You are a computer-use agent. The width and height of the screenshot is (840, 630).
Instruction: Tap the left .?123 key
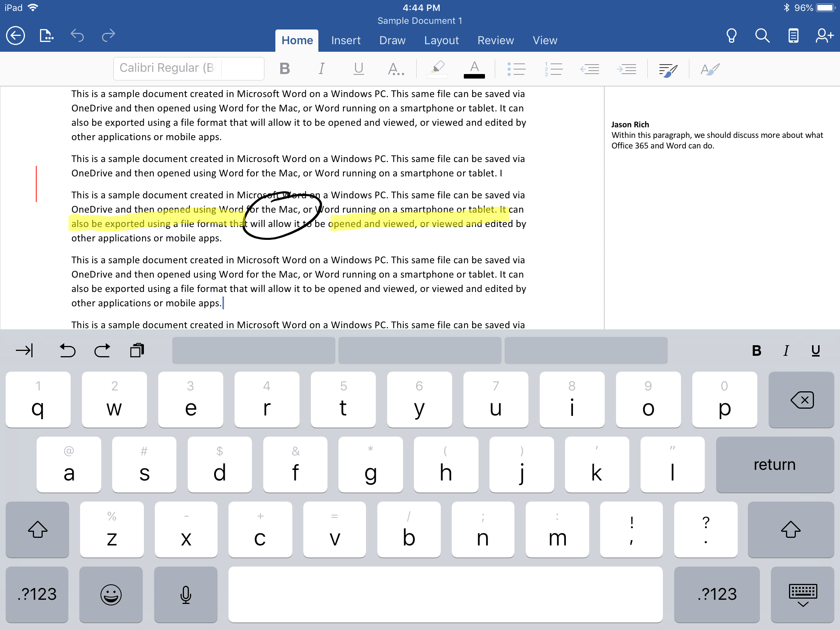(x=37, y=594)
